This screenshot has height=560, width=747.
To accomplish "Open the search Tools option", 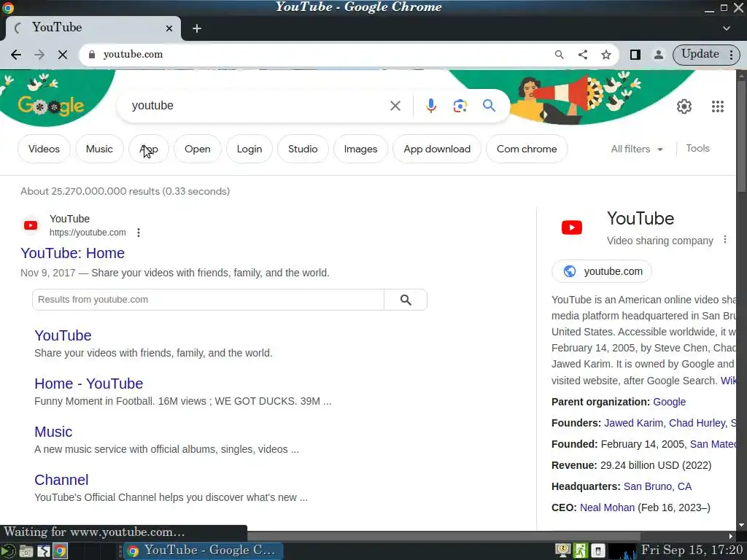I will [x=697, y=149].
